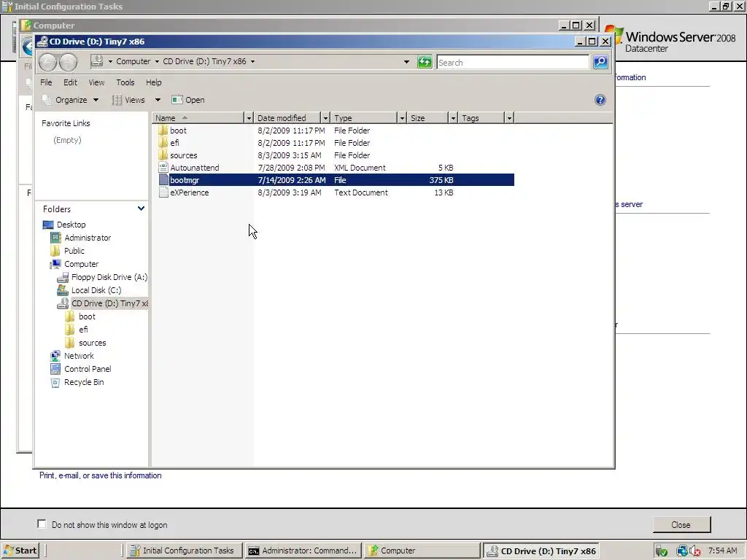Viewport: 747px width, 560px height.
Task: Sort by Name column header
Action: [x=198, y=118]
